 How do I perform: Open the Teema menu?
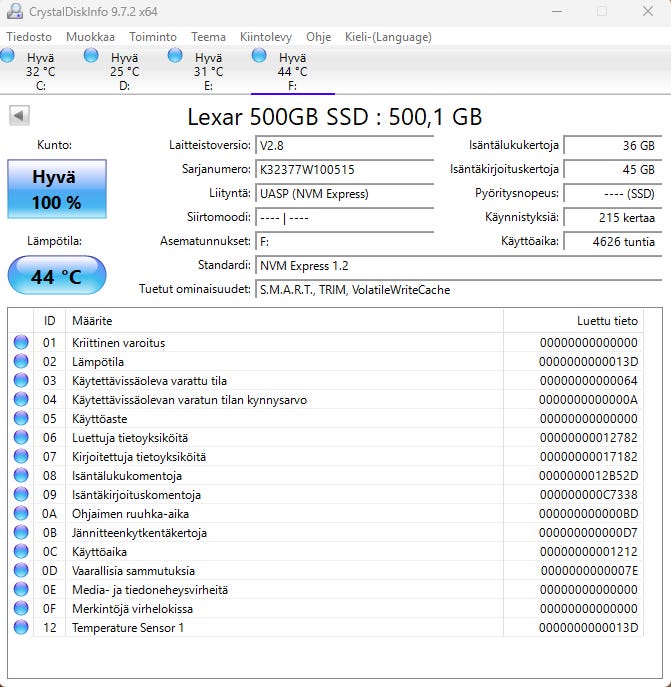tap(208, 37)
